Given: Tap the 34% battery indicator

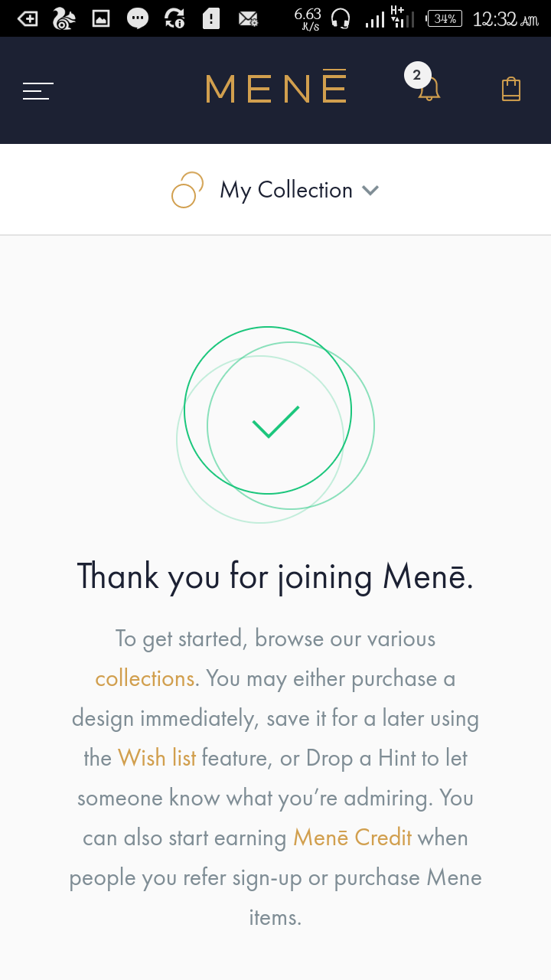Looking at the screenshot, I should pyautogui.click(x=445, y=18).
